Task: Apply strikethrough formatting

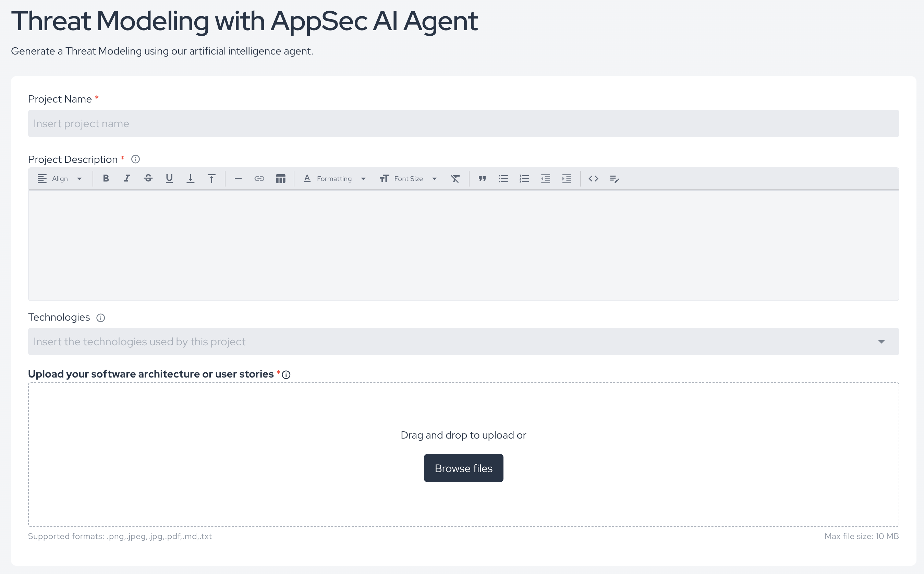Action: tap(148, 178)
